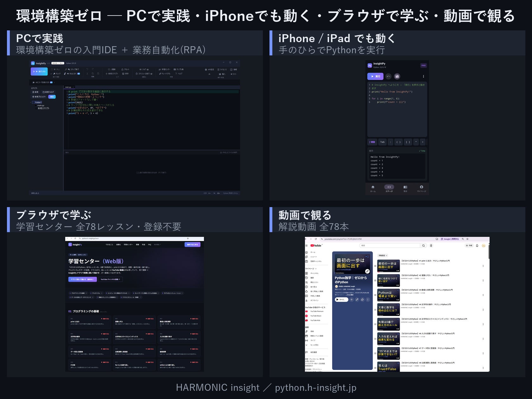Click the YouTube Create (作成) button
Screen dimensions: 532x399
click(469, 245)
